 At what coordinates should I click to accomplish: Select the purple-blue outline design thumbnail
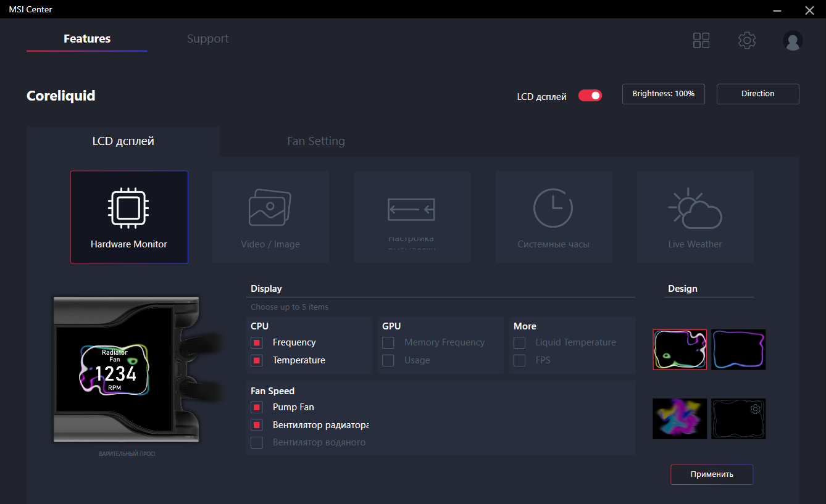[x=738, y=350]
